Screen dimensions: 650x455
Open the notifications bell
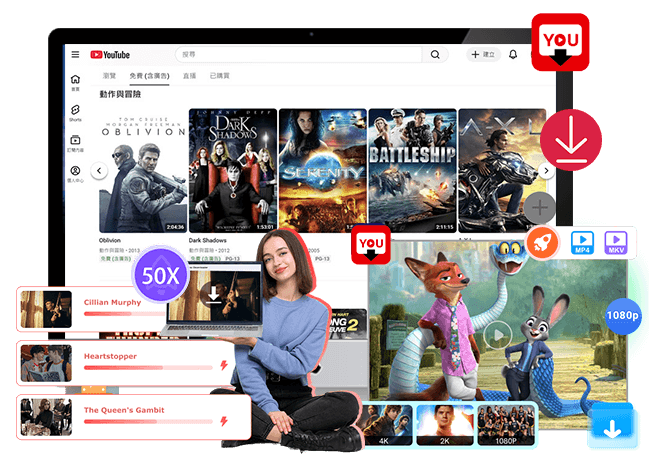pyautogui.click(x=513, y=54)
